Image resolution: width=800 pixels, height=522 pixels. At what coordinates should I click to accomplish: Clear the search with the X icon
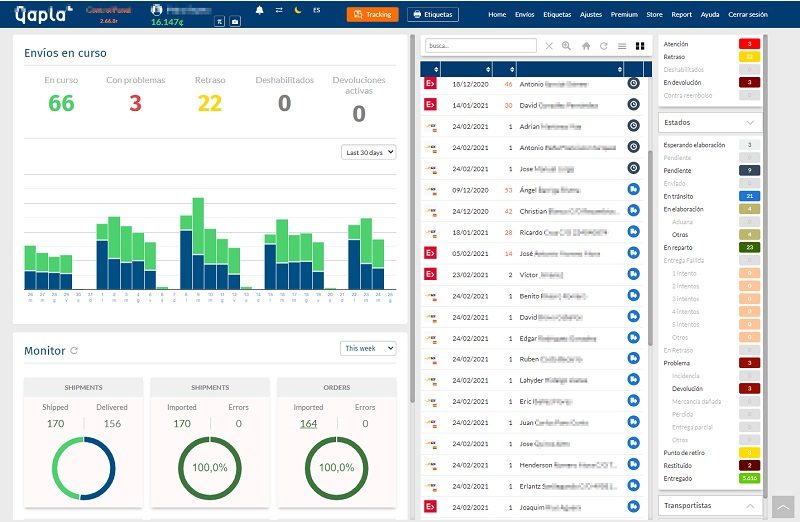pos(549,46)
